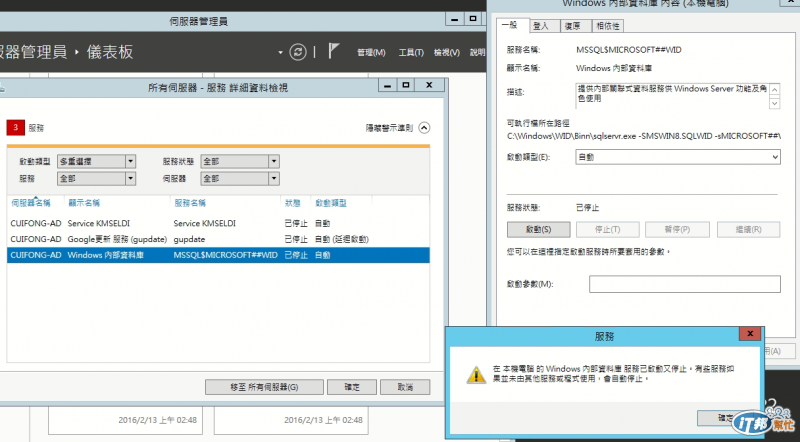Viewport: 800px width, 442px height.
Task: Click the gupdate service name cell
Action: coord(189,239)
